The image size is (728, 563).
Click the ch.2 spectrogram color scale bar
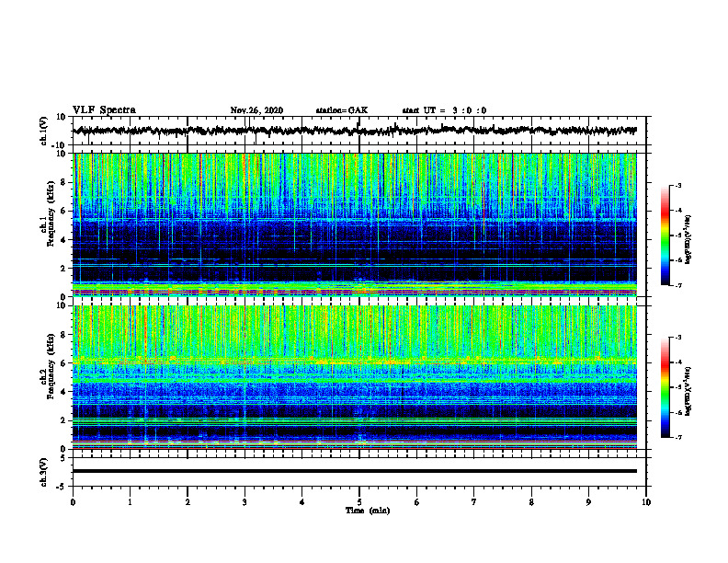(665, 387)
